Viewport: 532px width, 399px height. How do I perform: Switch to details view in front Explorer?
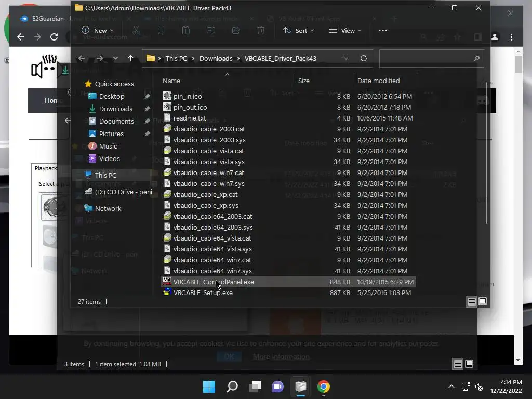[x=471, y=302]
